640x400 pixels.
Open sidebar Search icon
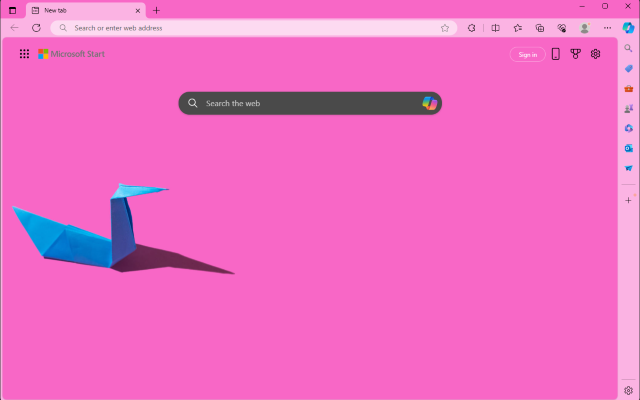coord(628,48)
